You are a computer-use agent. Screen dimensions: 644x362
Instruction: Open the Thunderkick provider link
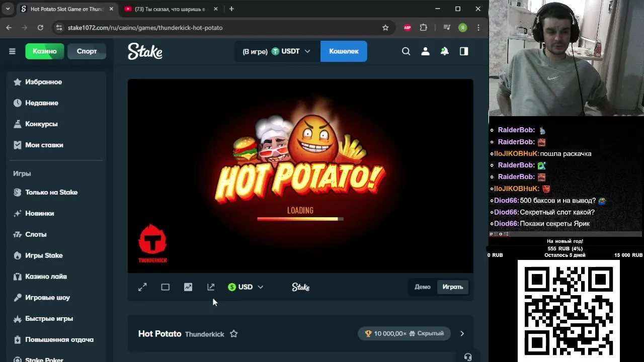click(204, 334)
